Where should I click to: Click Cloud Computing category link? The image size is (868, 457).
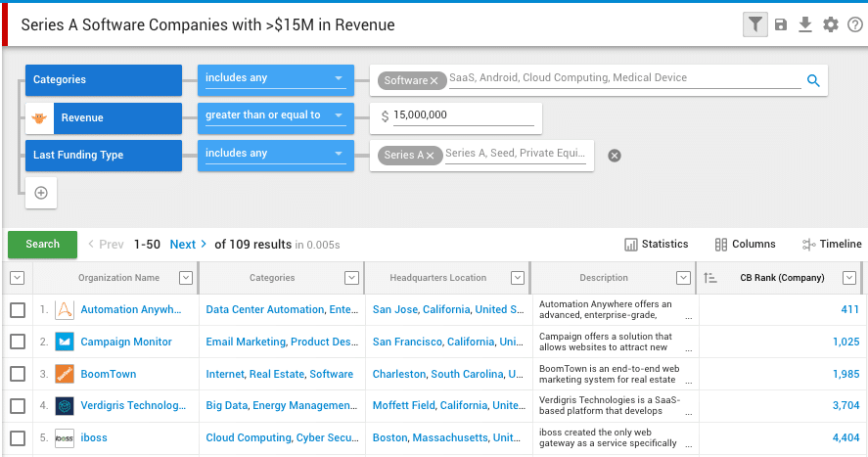[x=249, y=437]
